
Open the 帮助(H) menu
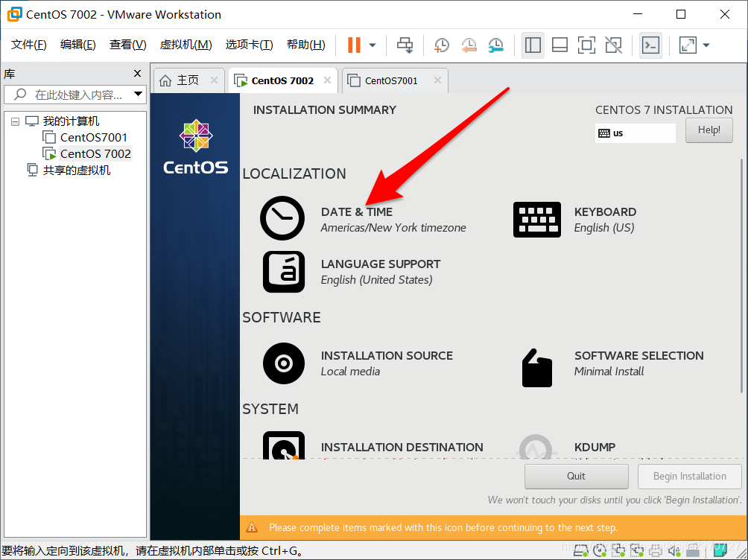coord(305,45)
